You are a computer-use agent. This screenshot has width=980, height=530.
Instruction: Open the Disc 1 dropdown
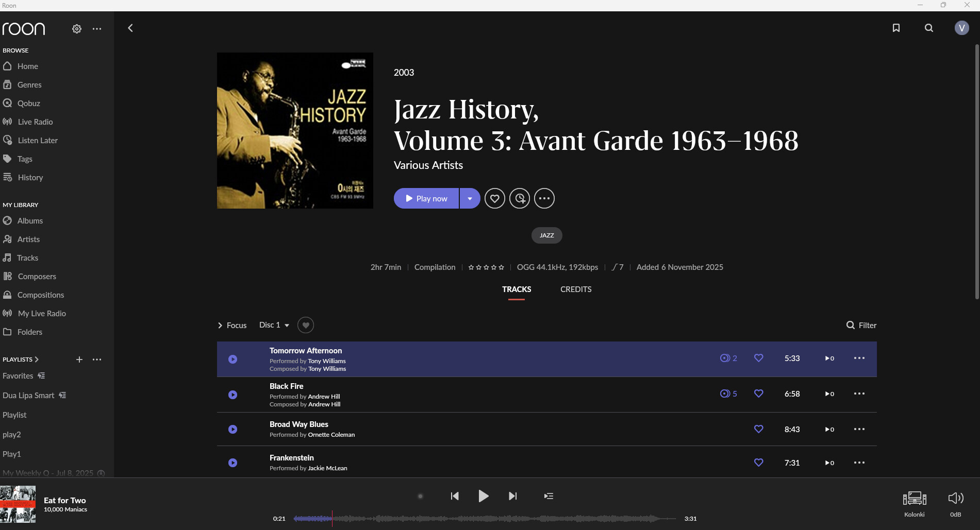(x=274, y=325)
